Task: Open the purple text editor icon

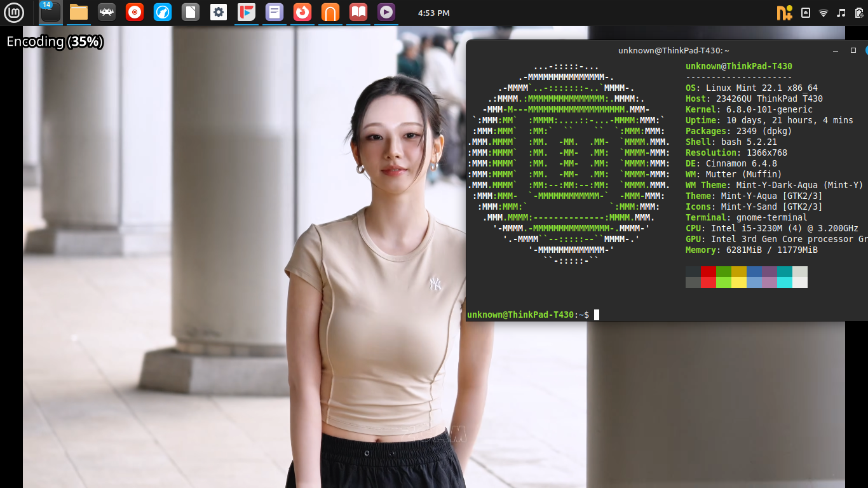Action: pos(275,12)
